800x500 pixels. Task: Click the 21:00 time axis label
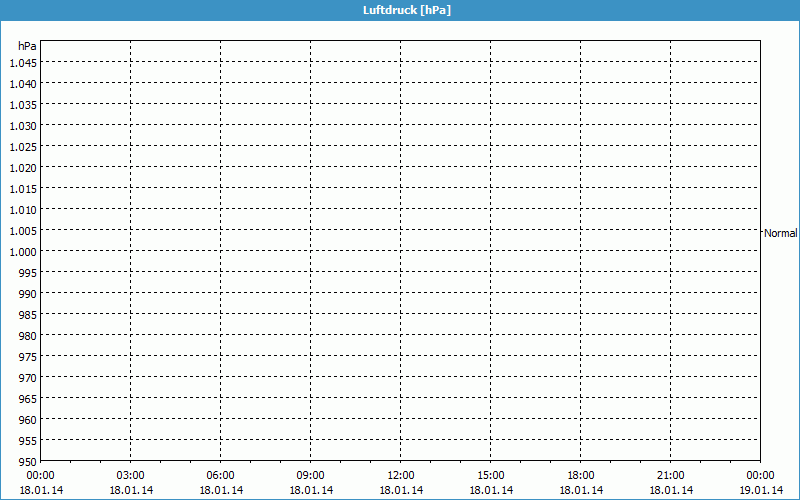click(671, 475)
